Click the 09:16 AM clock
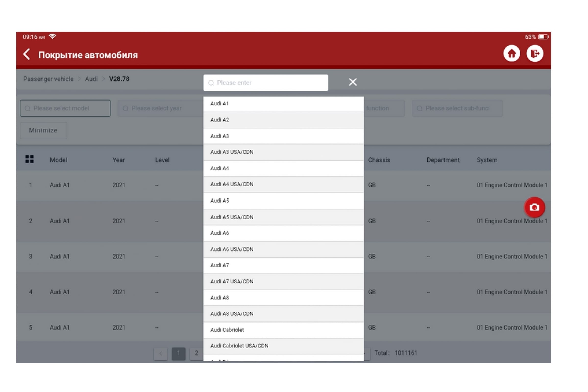The image size is (588, 392). [34, 37]
